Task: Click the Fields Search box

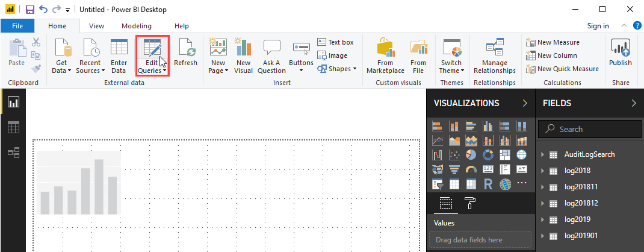Action: [589, 129]
